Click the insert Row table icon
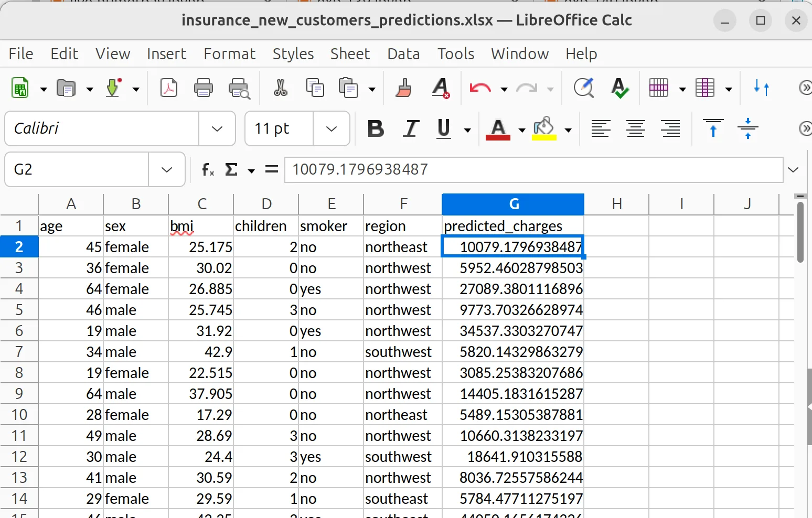 [x=659, y=88]
